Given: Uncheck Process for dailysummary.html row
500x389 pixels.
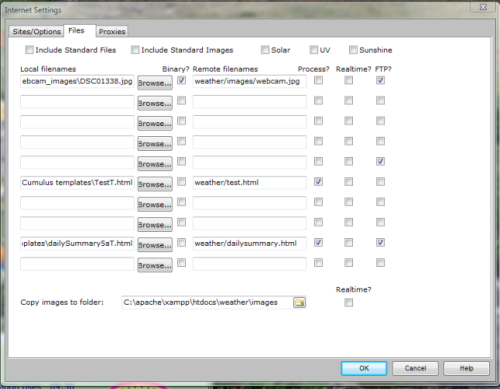Looking at the screenshot, I should (318, 242).
